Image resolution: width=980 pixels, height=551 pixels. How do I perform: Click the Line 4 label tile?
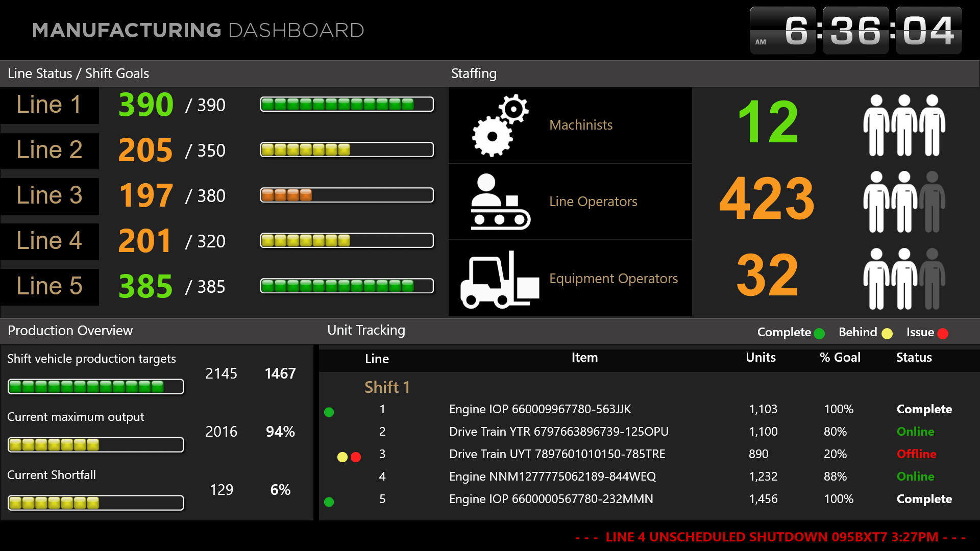pos(50,241)
